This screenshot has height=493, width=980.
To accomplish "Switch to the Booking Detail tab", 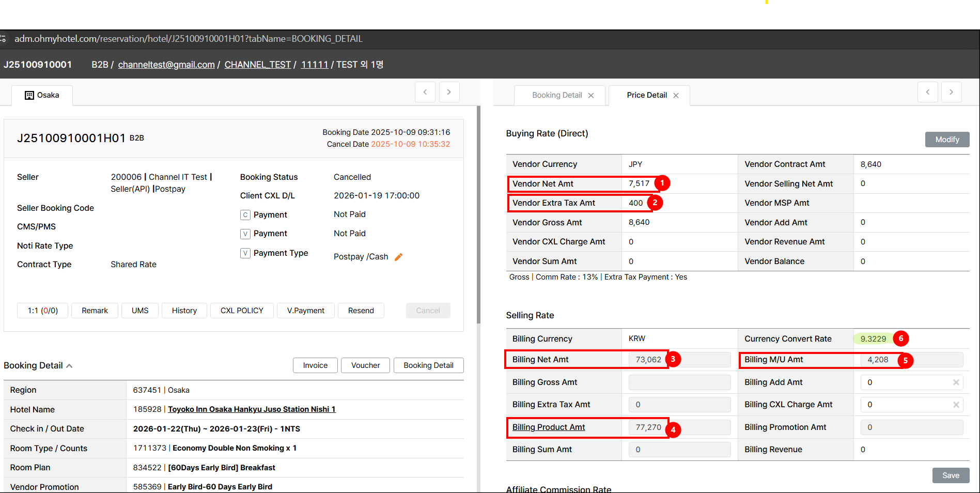I will pyautogui.click(x=556, y=95).
